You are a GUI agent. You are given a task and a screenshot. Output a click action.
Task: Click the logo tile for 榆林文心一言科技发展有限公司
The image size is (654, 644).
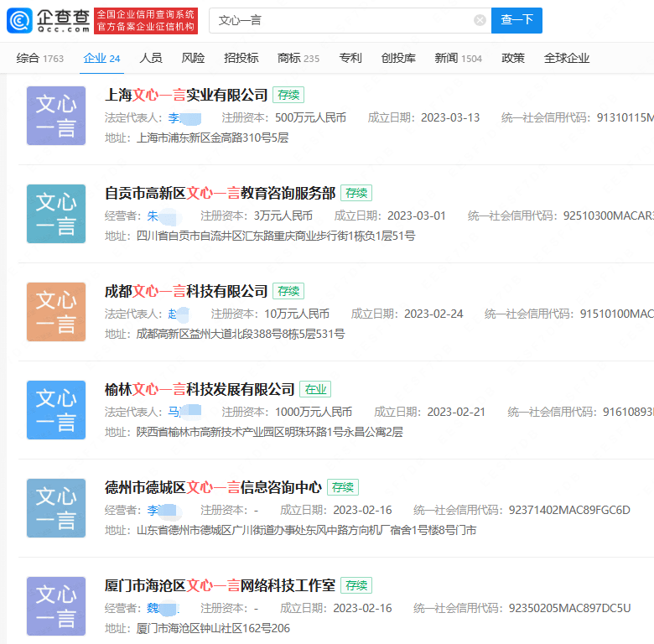(56, 409)
